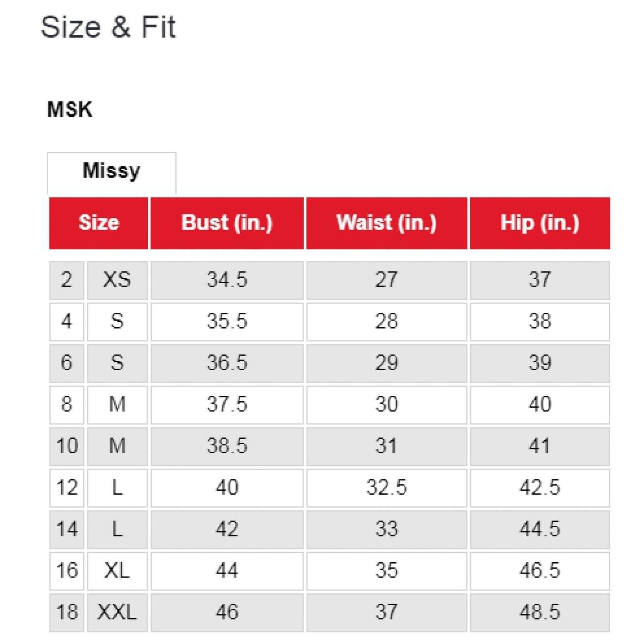The image size is (644, 644).
Task: Select the XS size cell
Action: click(117, 280)
